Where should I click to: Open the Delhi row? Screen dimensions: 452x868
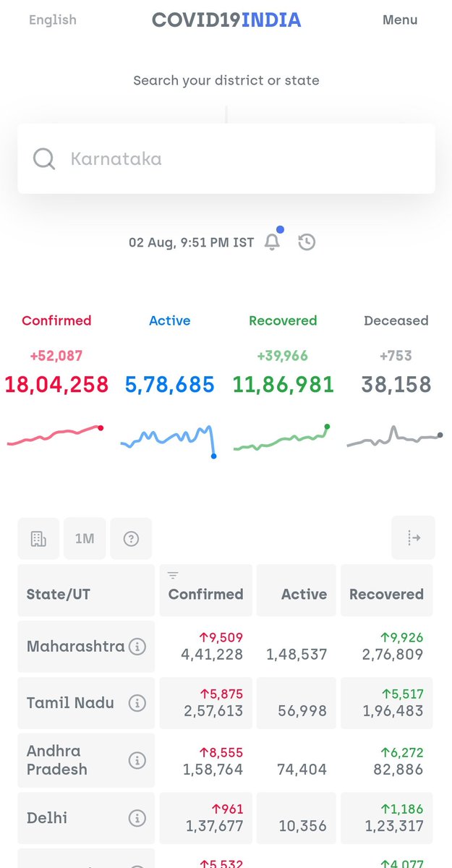pyautogui.click(x=226, y=818)
